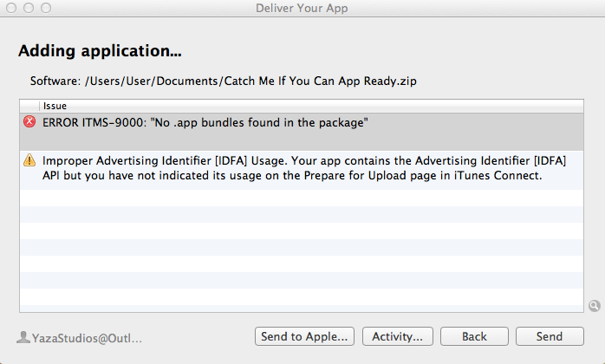Click the Adding application heading

[x=100, y=51]
